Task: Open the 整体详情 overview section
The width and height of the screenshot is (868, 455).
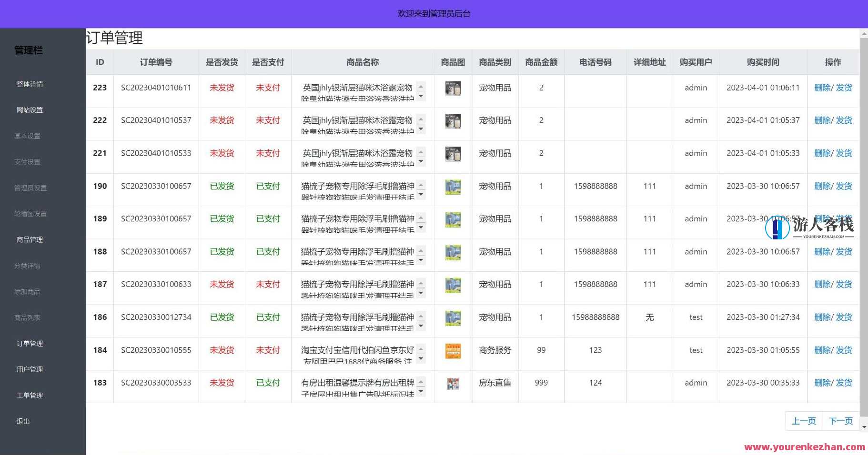Action: (x=30, y=84)
